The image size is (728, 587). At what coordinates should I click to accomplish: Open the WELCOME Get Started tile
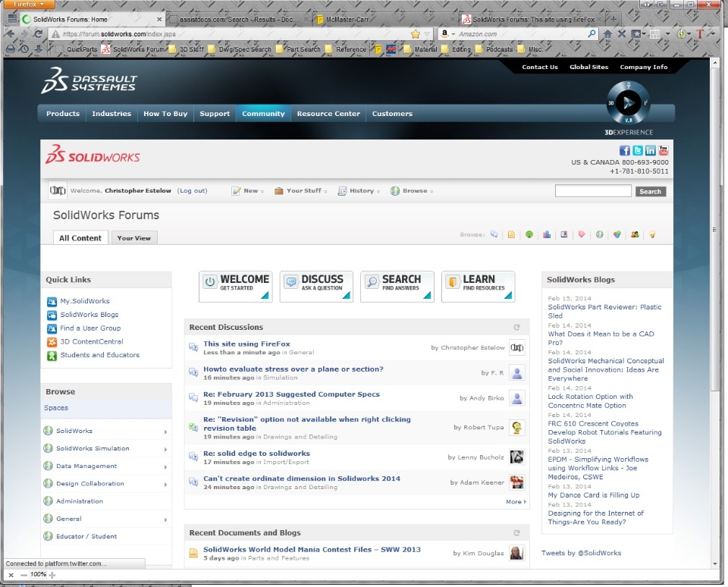point(235,286)
